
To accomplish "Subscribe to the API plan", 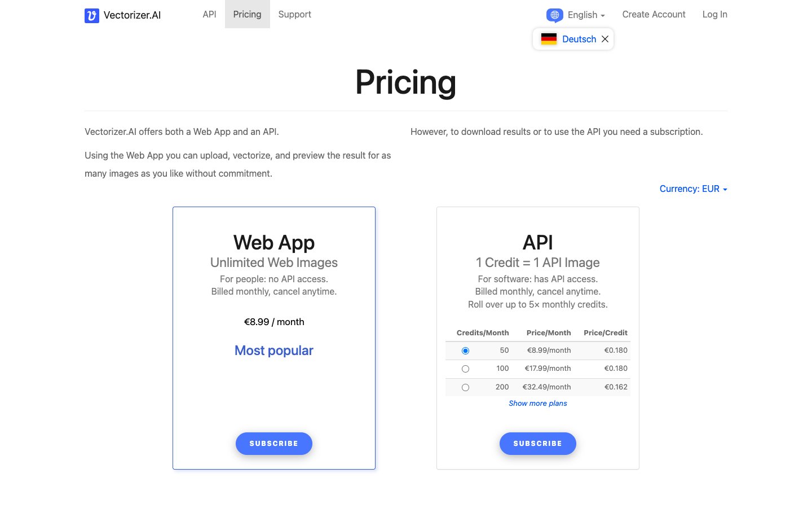I will [537, 444].
